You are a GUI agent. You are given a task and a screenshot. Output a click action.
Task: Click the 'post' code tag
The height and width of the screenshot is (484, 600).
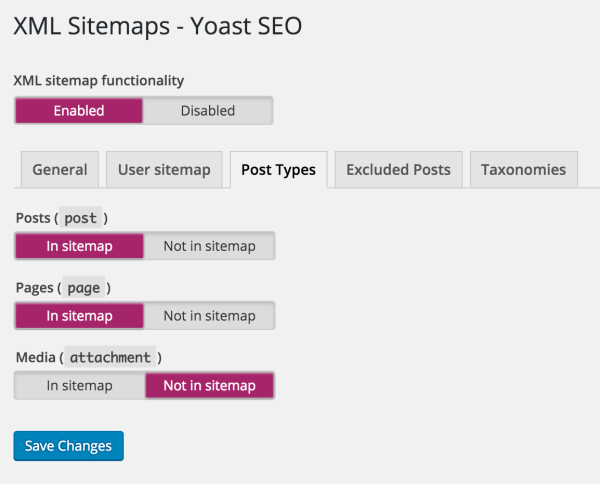click(x=80, y=217)
